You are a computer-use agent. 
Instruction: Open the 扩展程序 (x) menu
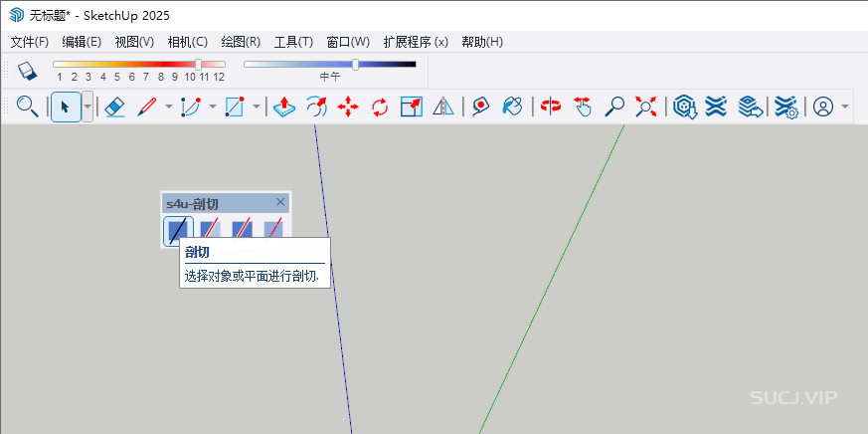pos(416,42)
